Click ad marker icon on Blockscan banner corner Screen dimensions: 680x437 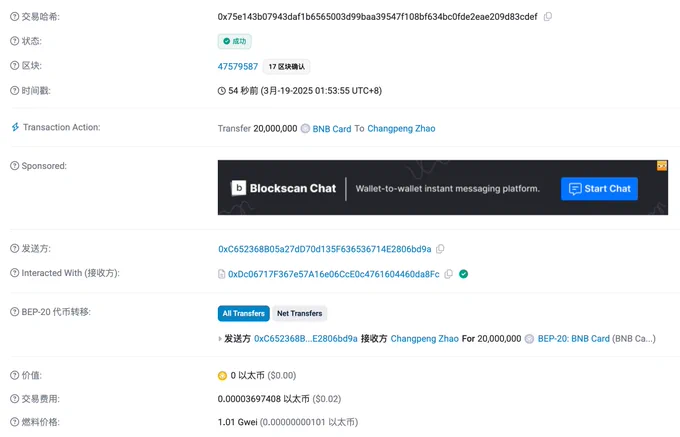pyautogui.click(x=662, y=166)
